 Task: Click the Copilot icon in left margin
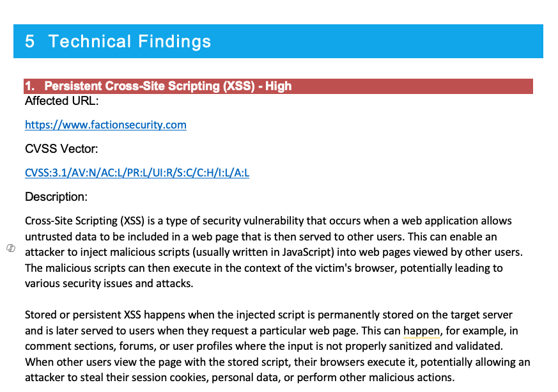coord(11,248)
